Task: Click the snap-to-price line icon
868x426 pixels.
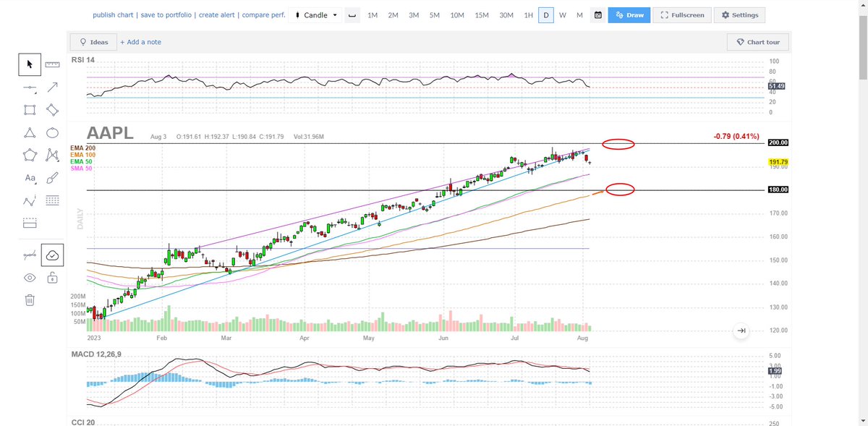Action: [x=30, y=255]
